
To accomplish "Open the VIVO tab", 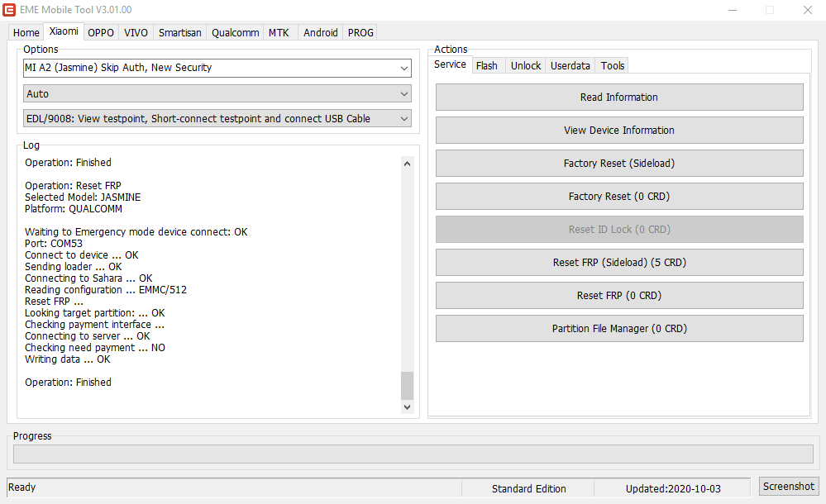I will click(x=136, y=33).
